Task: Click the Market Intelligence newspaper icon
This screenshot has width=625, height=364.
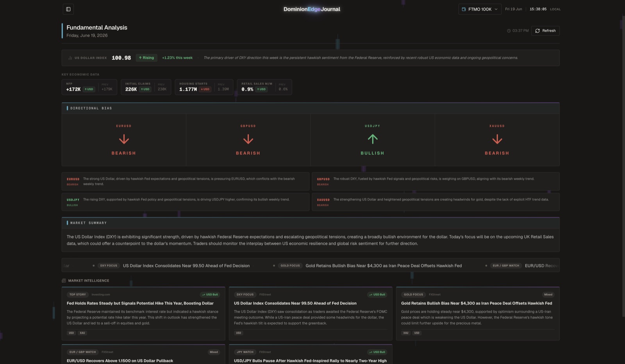Action: pos(64,280)
